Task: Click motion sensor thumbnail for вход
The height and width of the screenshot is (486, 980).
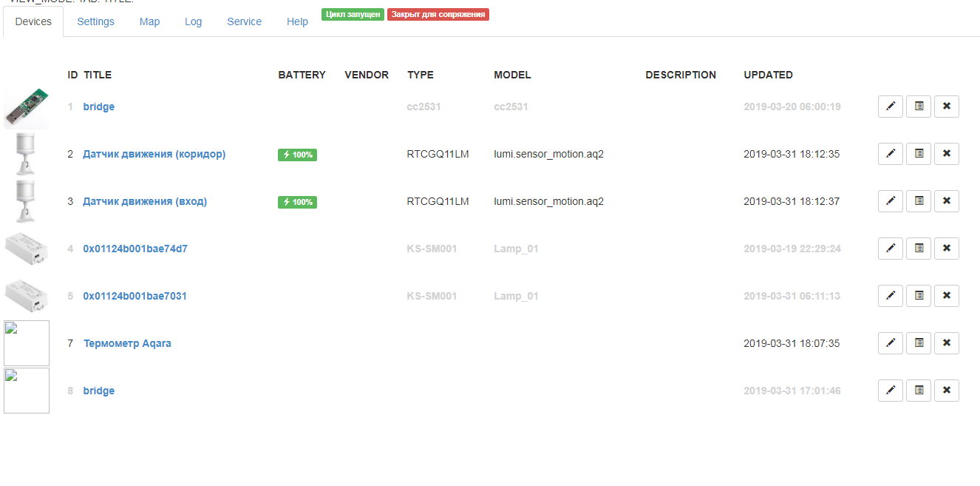Action: (x=27, y=201)
